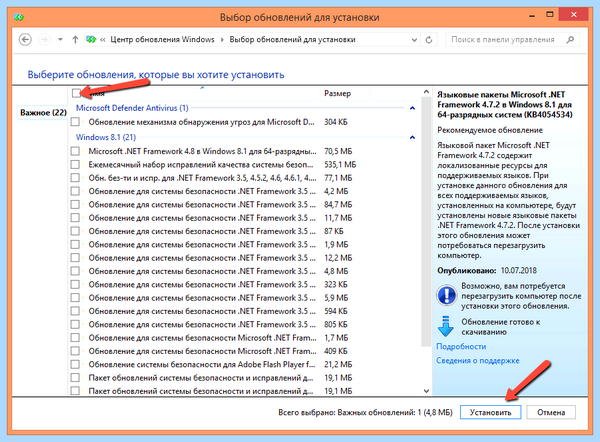Select Microsoft .NET Framework 4.8 update row
The width and height of the screenshot is (600, 442).
244,151
